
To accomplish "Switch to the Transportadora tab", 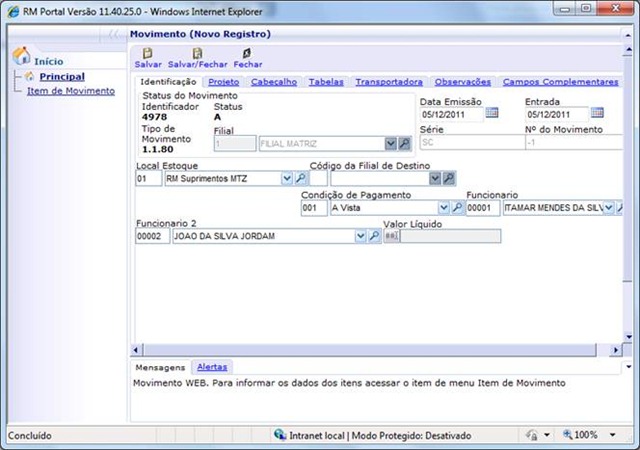I will 389,82.
